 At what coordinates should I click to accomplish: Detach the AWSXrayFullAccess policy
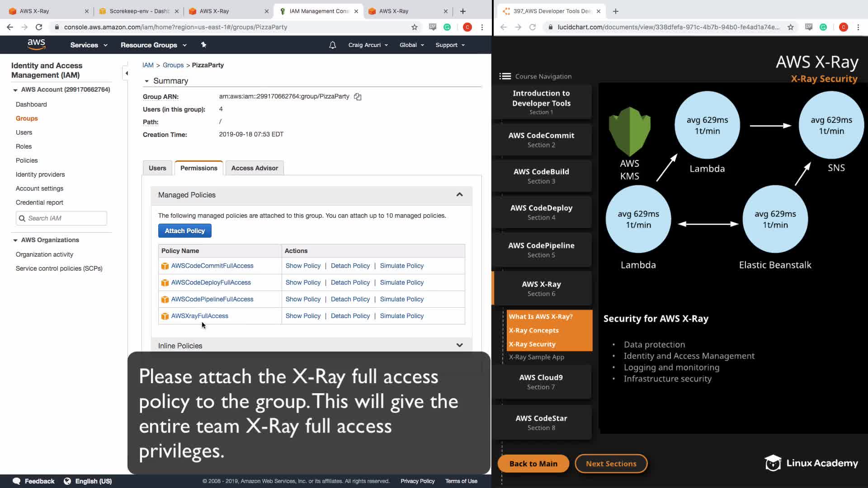coord(350,316)
